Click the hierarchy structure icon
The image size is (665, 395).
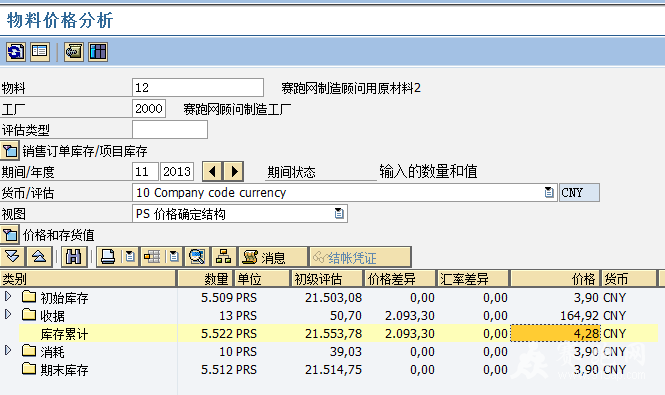pos(224,257)
